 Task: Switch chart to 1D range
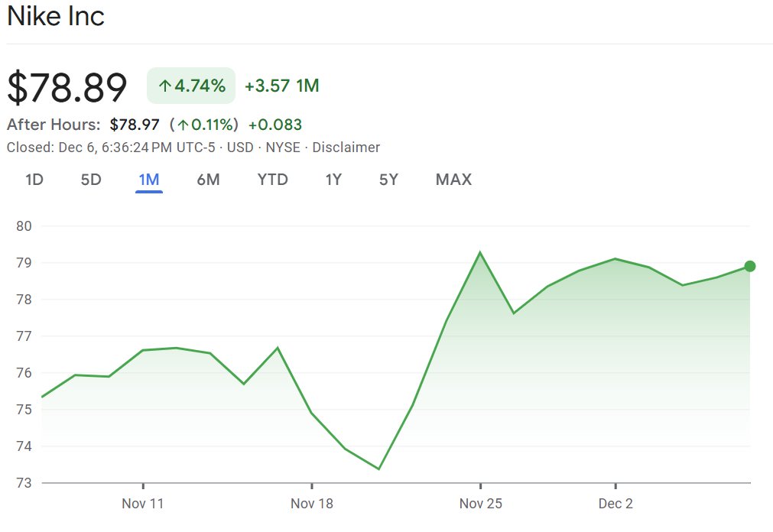click(34, 180)
